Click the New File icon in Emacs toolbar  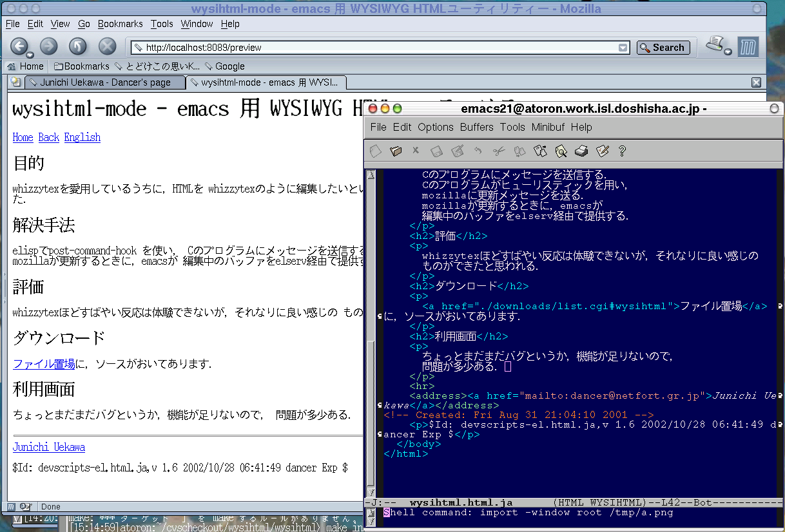pyautogui.click(x=376, y=151)
